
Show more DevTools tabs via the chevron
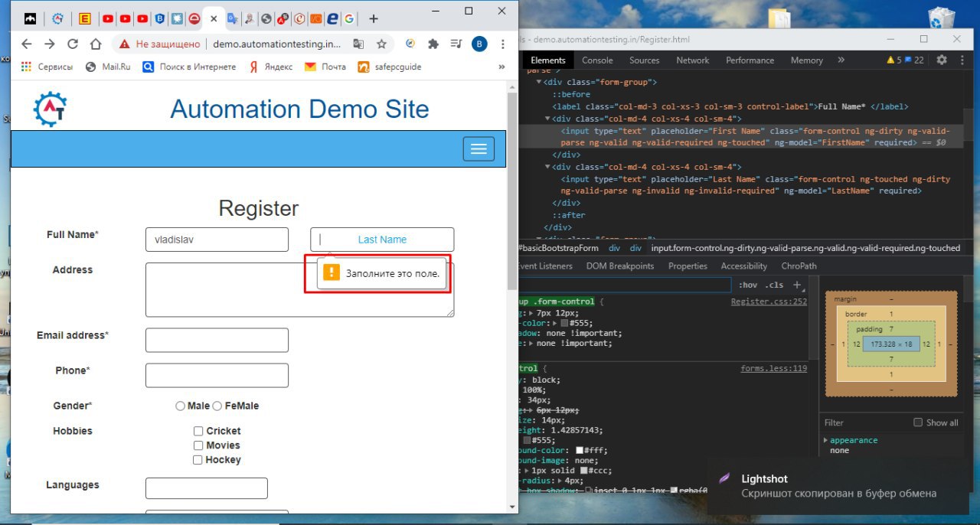coord(841,60)
